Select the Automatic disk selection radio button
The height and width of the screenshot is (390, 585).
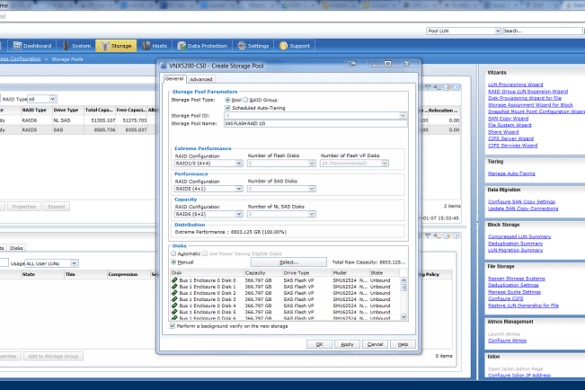click(173, 254)
